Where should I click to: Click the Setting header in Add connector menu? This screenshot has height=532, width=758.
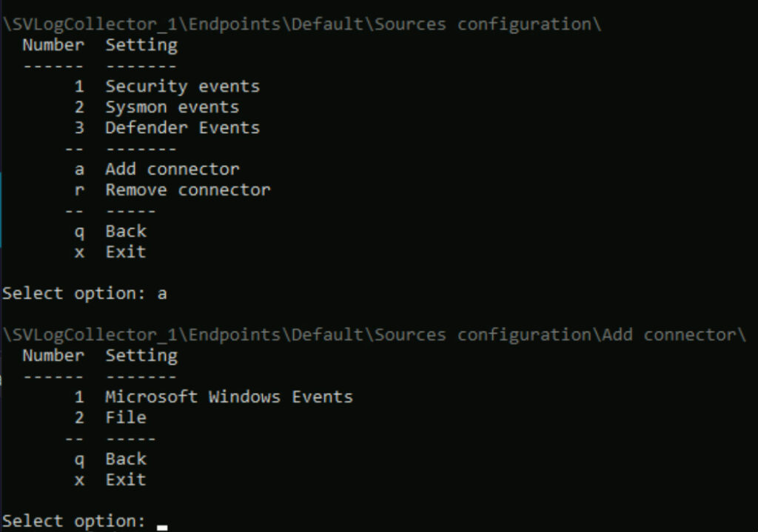[x=141, y=356]
